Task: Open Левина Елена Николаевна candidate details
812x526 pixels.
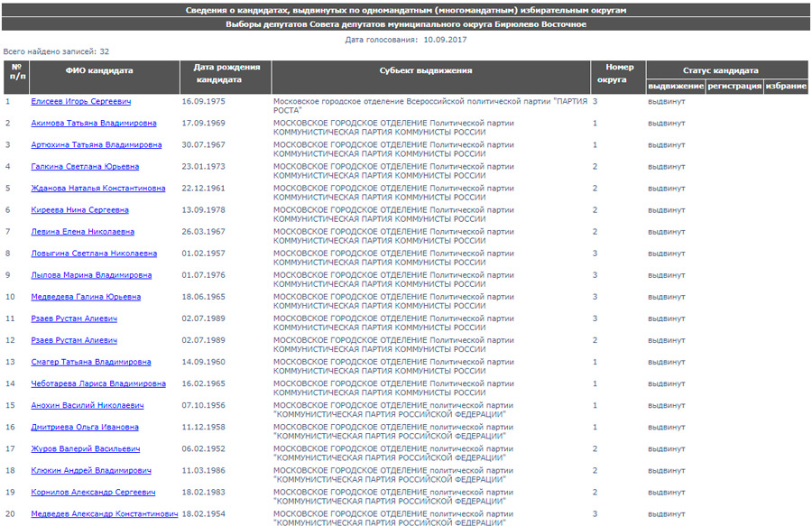Action: click(x=82, y=232)
